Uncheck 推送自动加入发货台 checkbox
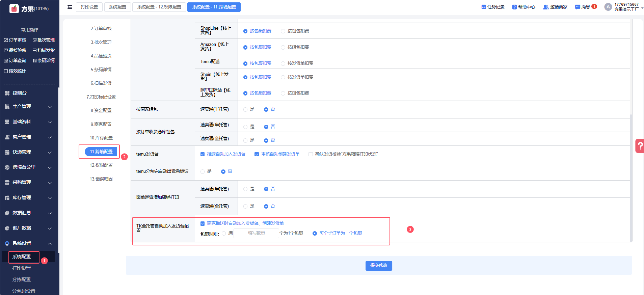The height and width of the screenshot is (295, 644). (203, 154)
